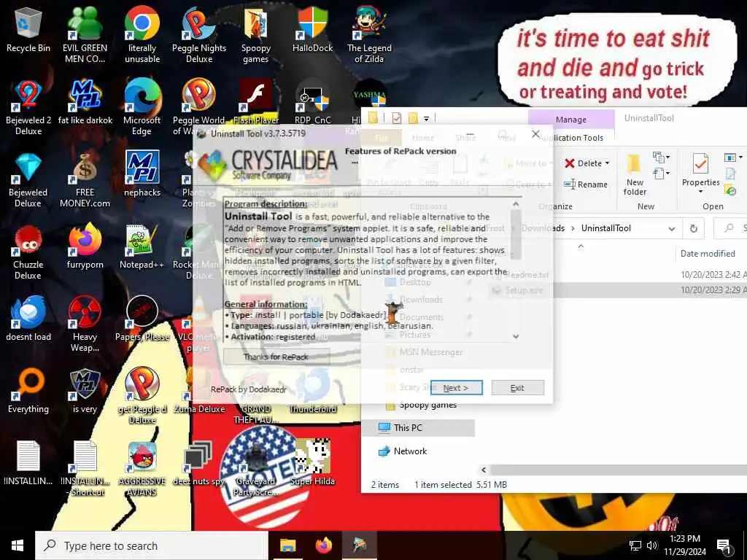
Task: Open the Everything search shortcut
Action: point(28,392)
